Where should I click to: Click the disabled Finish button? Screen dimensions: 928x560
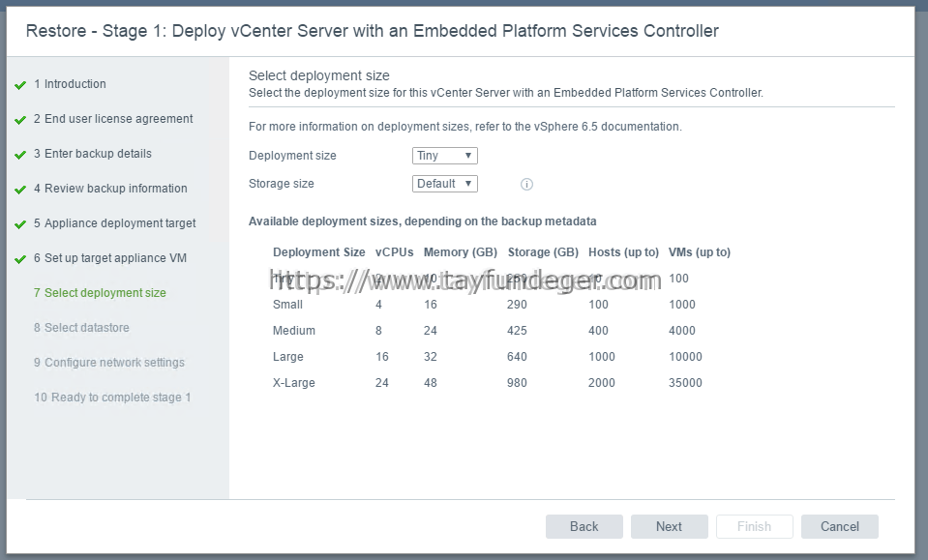754,526
